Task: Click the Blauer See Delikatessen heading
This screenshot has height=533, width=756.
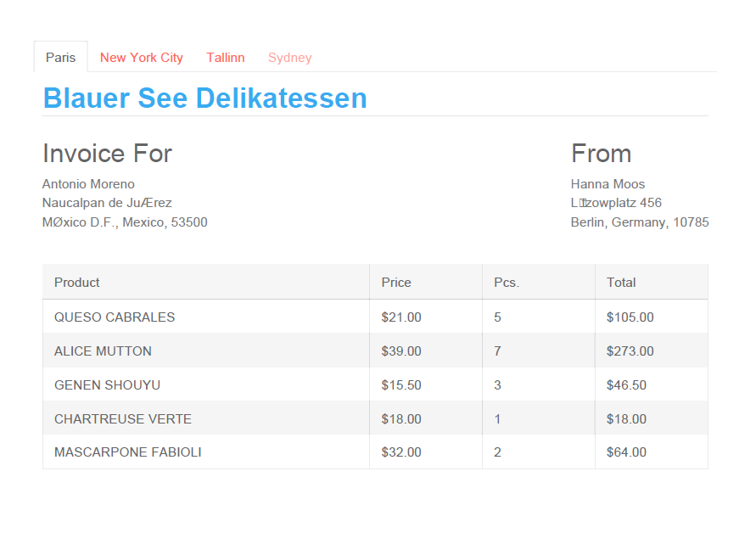Action: [204, 98]
